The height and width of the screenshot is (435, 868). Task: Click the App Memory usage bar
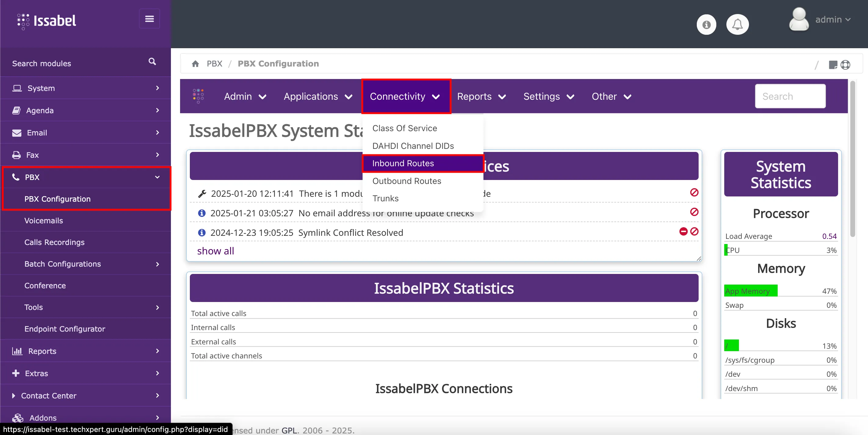click(751, 291)
